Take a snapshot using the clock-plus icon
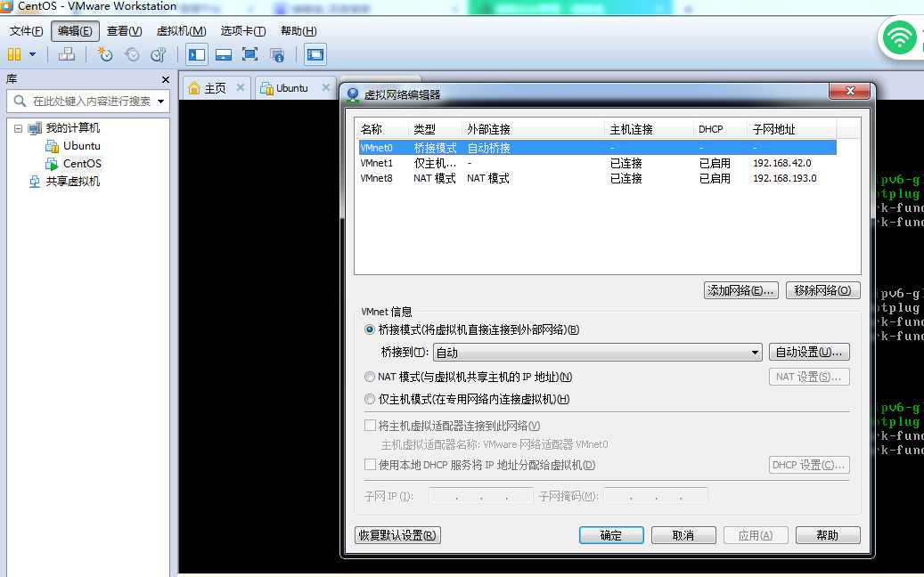 point(105,54)
